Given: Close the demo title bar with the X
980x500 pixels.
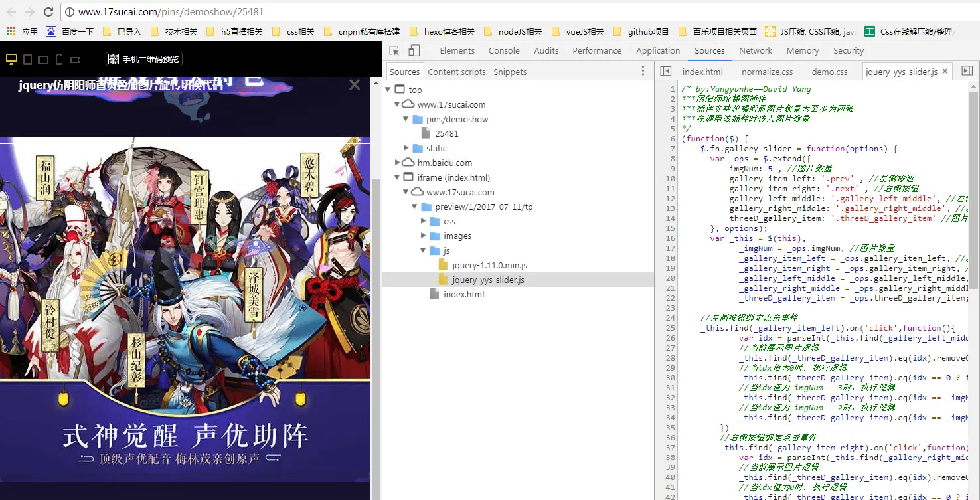Looking at the screenshot, I should point(355,84).
